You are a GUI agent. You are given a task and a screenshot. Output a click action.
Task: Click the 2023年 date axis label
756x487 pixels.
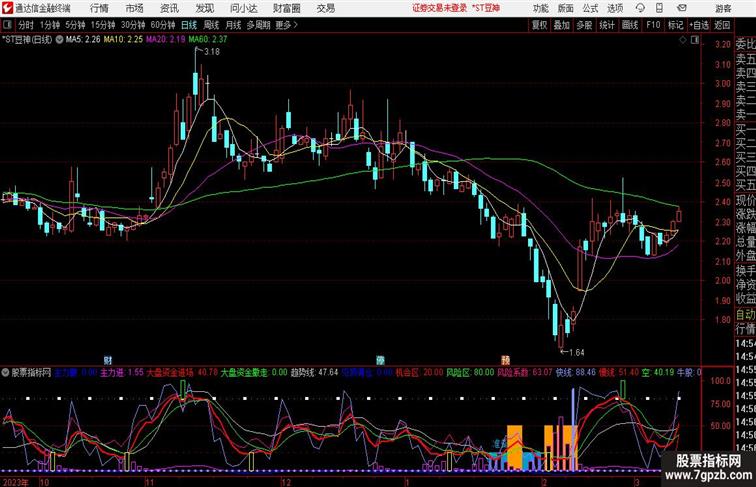click(15, 482)
